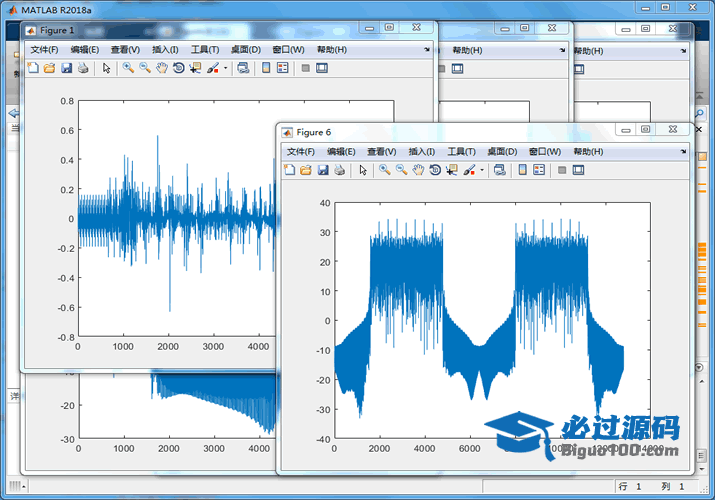Select Brush data tool in Figure 1
Image resolution: width=715 pixels, height=500 pixels.
click(213, 68)
